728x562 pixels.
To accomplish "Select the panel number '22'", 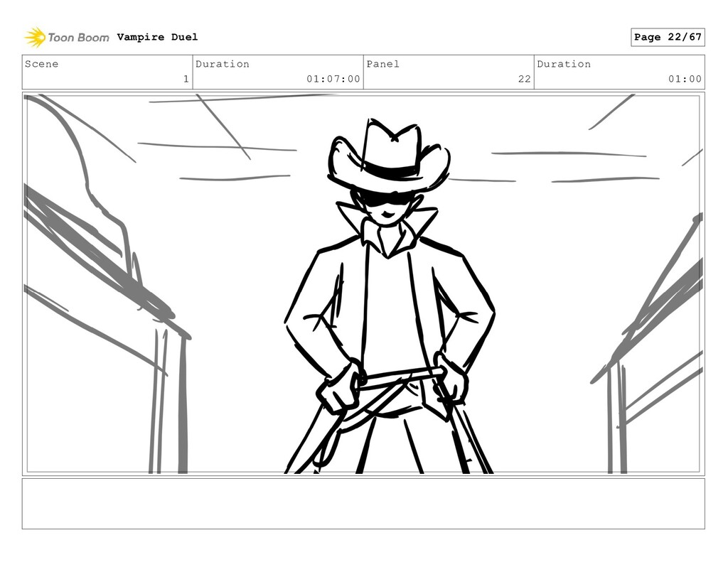I will [525, 79].
